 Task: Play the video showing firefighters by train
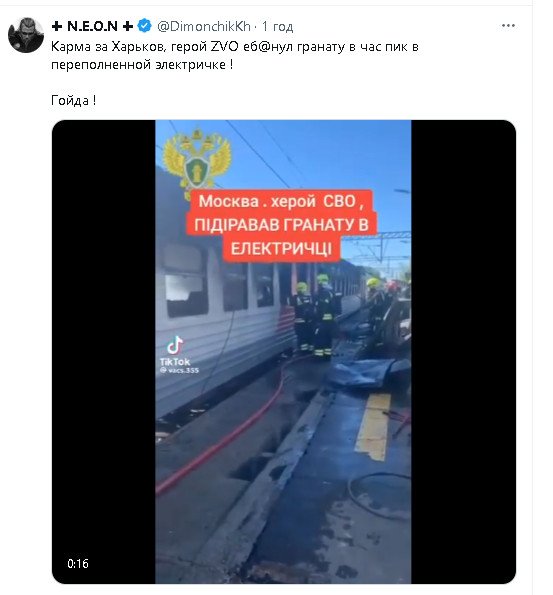[284, 351]
